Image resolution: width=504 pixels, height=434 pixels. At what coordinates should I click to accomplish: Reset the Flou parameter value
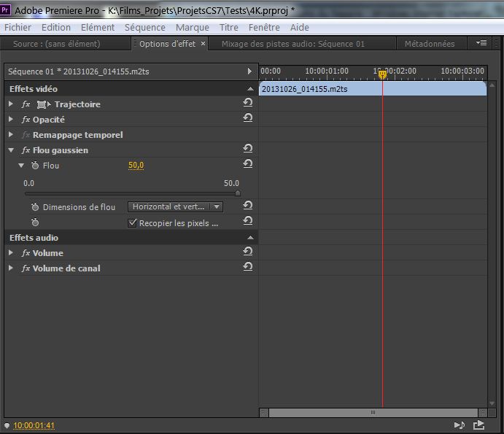[x=247, y=164]
